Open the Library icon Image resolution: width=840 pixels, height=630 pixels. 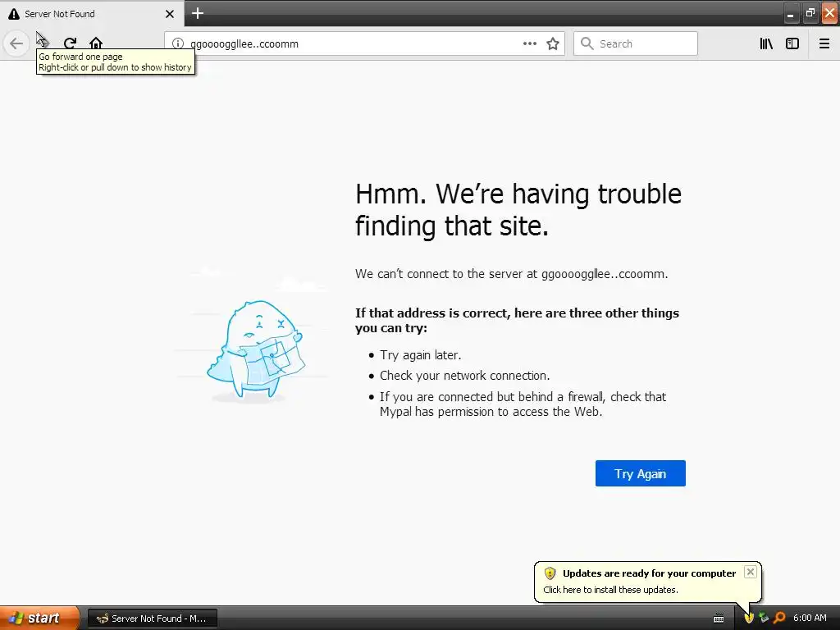[766, 43]
